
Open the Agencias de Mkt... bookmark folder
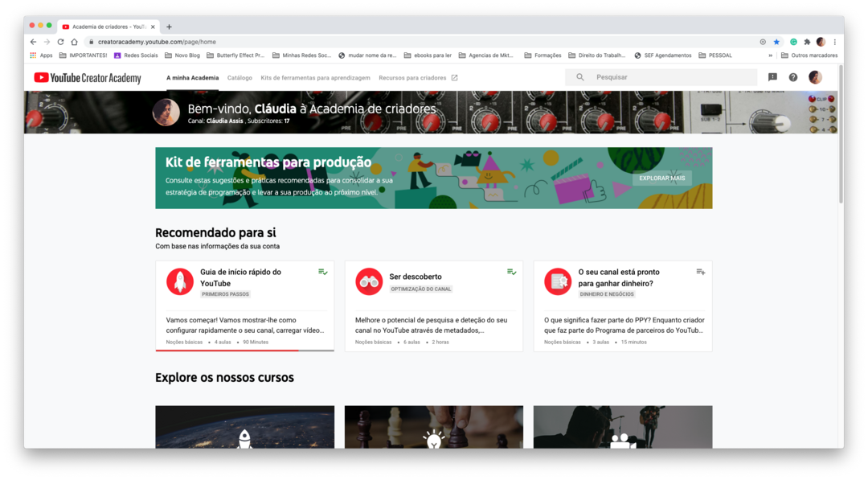[485, 55]
